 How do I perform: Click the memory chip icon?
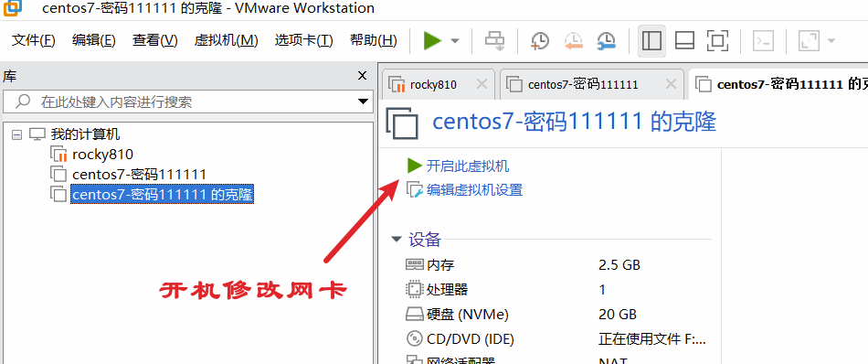pos(414,264)
